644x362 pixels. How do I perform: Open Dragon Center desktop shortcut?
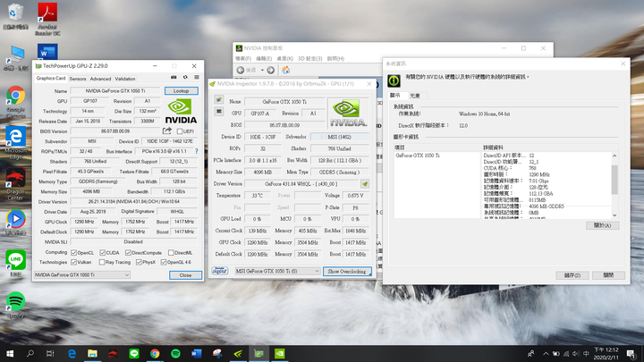click(15, 184)
